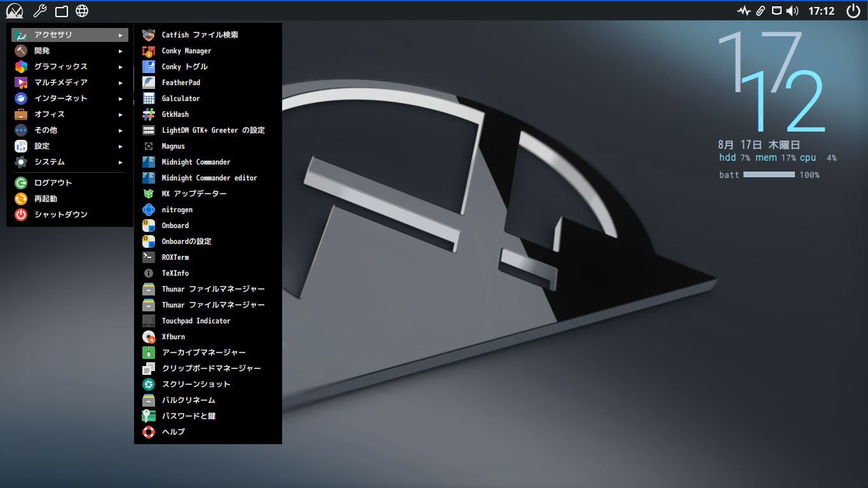Click the ヘルプ lifebuoy icon
868x488 pixels.
pos(149,432)
